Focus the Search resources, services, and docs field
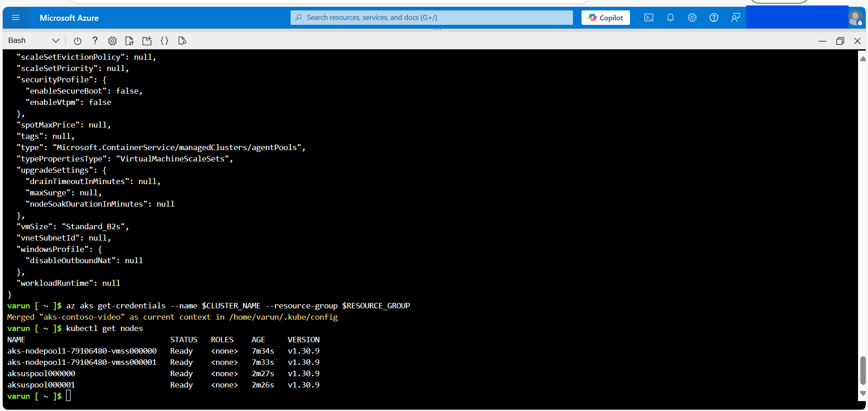 click(432, 18)
